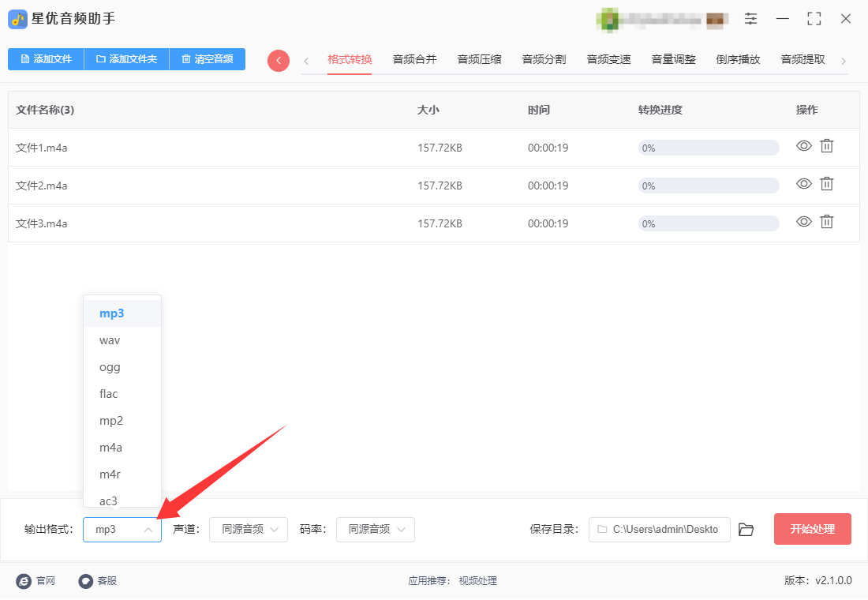This screenshot has width=868, height=600.
Task: Switch to the 音量调整 tab
Action: point(674,59)
